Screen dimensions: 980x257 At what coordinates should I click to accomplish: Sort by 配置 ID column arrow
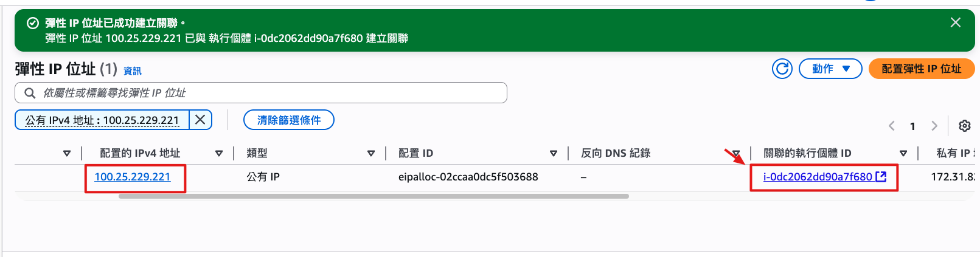554,154
